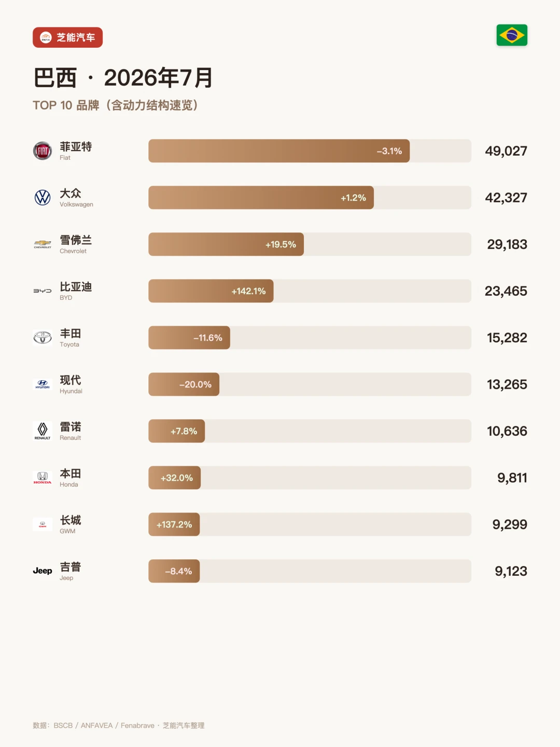Select the GWM logo

[43, 524]
